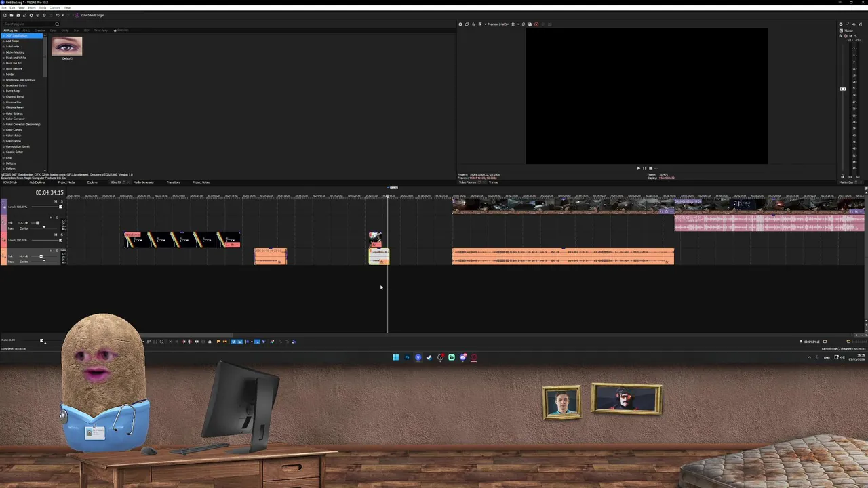Click the red circle icon in preview toolbar
Viewport: 868px width, 488px height.
click(536, 24)
